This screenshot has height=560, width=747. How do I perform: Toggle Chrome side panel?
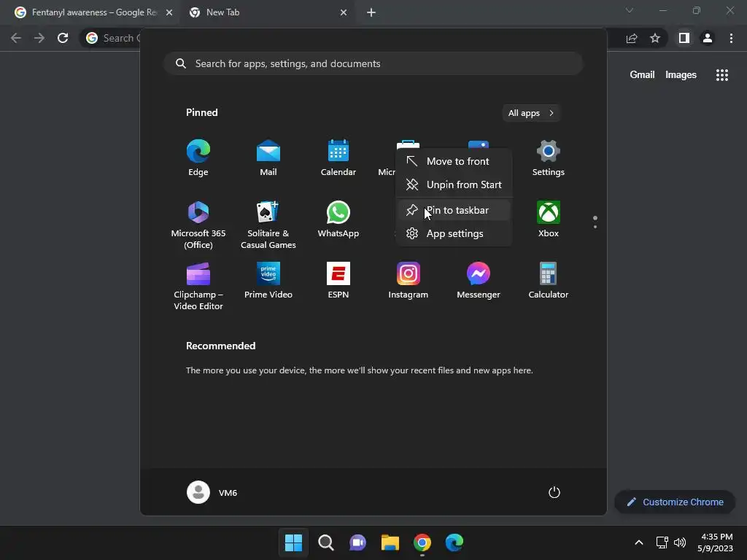coord(684,38)
